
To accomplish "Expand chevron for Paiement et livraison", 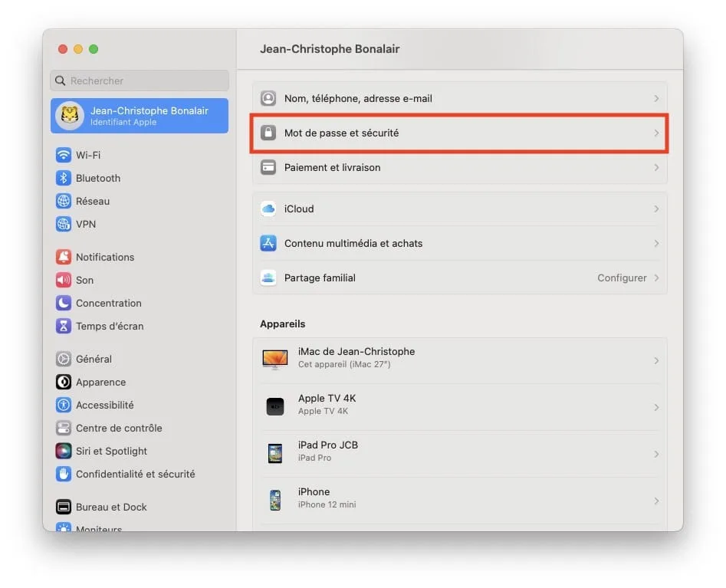I will click(x=656, y=167).
